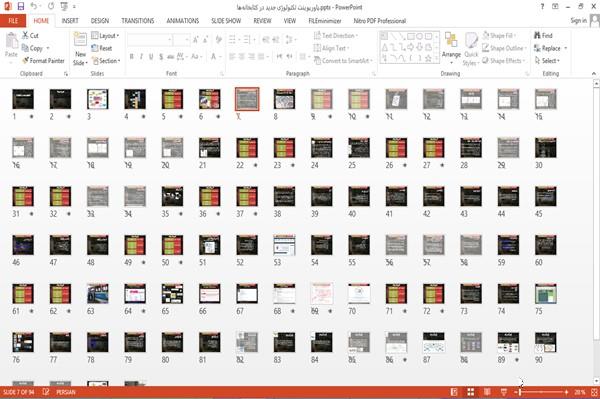Switch to the TRANSITIONS tab
Viewport: 600px width, 399px height.
pyautogui.click(x=138, y=21)
